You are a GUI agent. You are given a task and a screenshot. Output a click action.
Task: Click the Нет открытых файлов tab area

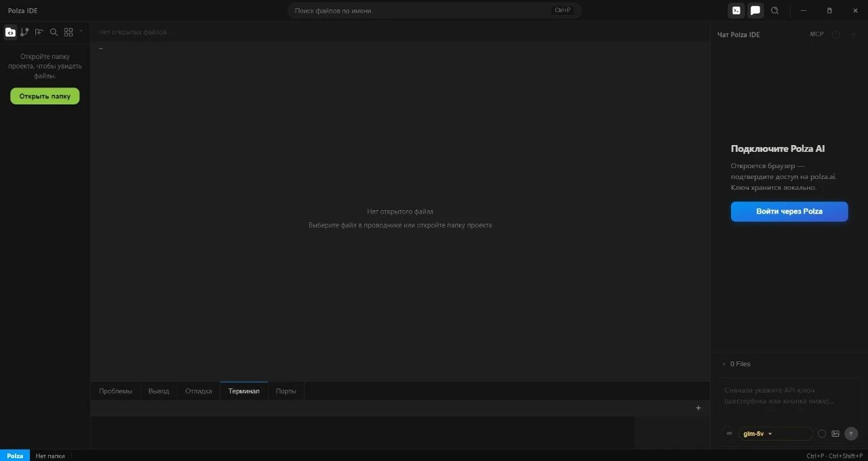point(133,32)
